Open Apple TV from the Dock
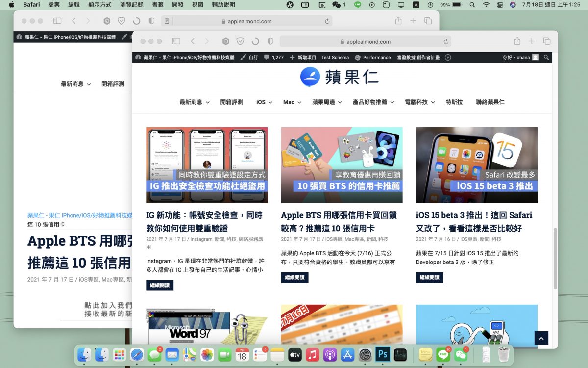The width and height of the screenshot is (588, 368). tap(295, 354)
